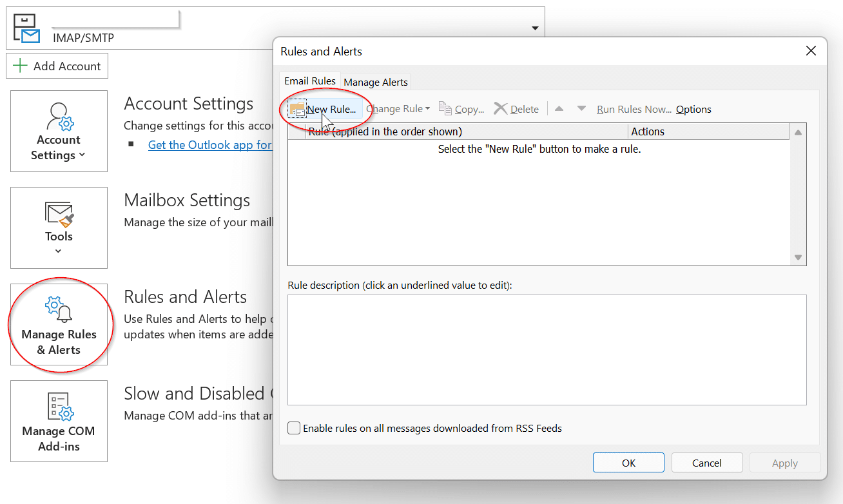843x504 pixels.
Task: Click Run Rules Now in the toolbar
Action: (x=634, y=109)
